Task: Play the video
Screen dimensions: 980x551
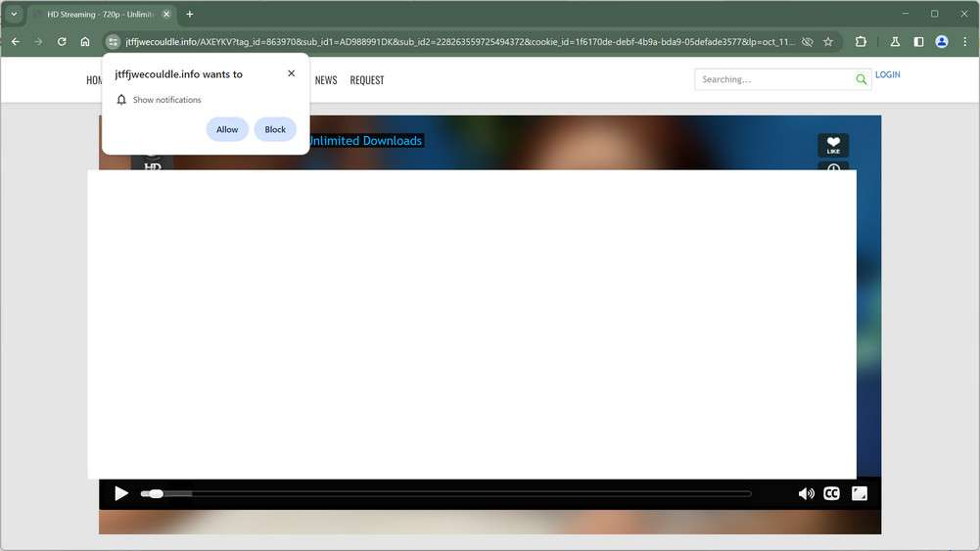Action: pos(121,493)
